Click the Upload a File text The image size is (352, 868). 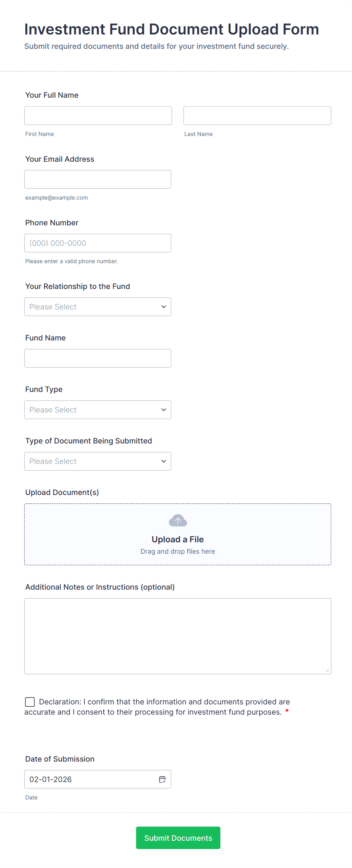tap(178, 539)
